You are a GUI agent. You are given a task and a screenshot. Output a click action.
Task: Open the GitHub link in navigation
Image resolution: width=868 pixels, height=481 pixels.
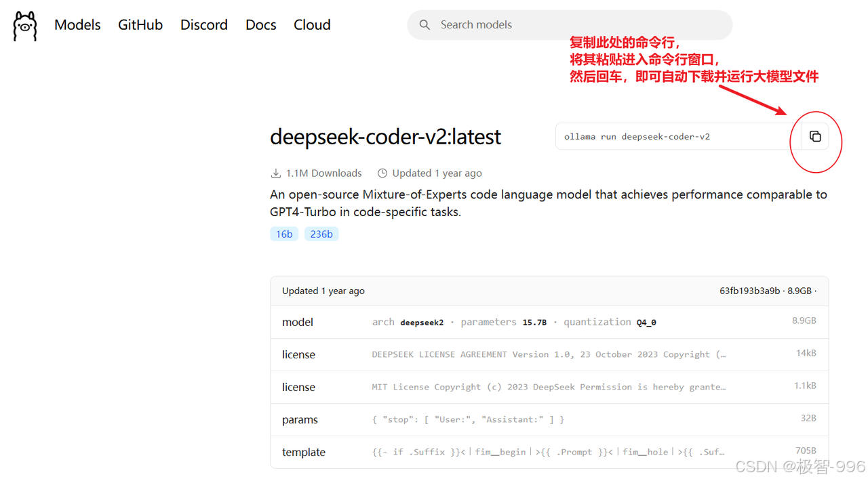[x=140, y=25]
